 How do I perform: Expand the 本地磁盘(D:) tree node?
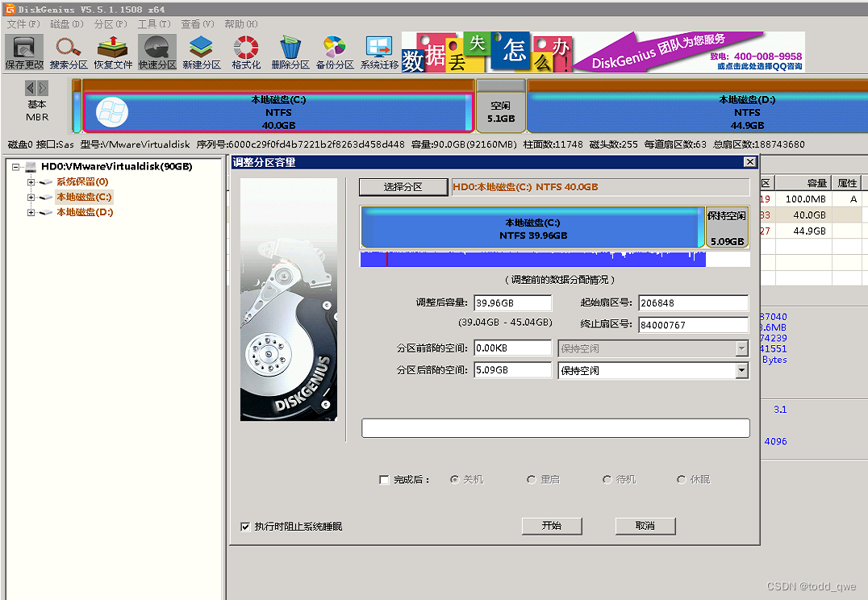(x=31, y=213)
